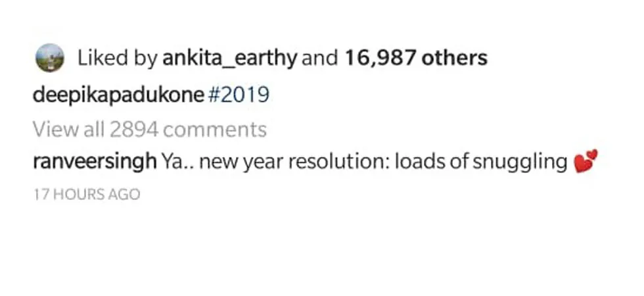Open deepikapadukone's profile from the caption
644x296 pixels.
(x=118, y=96)
